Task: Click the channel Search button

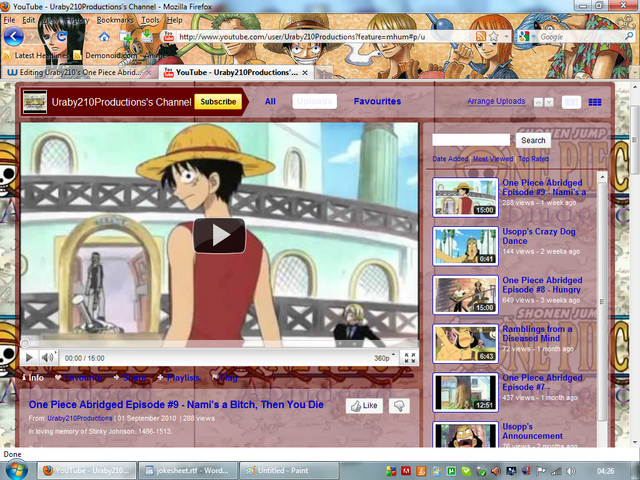Action: [533, 140]
